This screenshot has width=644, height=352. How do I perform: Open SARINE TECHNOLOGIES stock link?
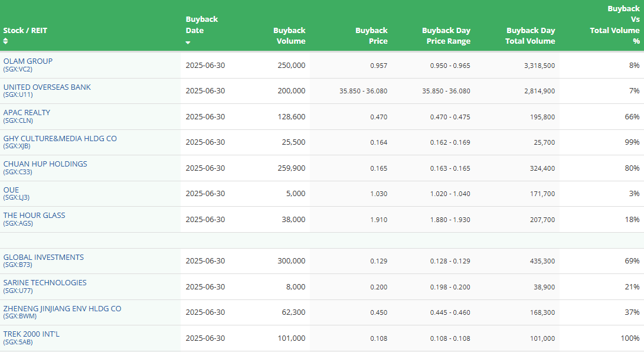45,282
